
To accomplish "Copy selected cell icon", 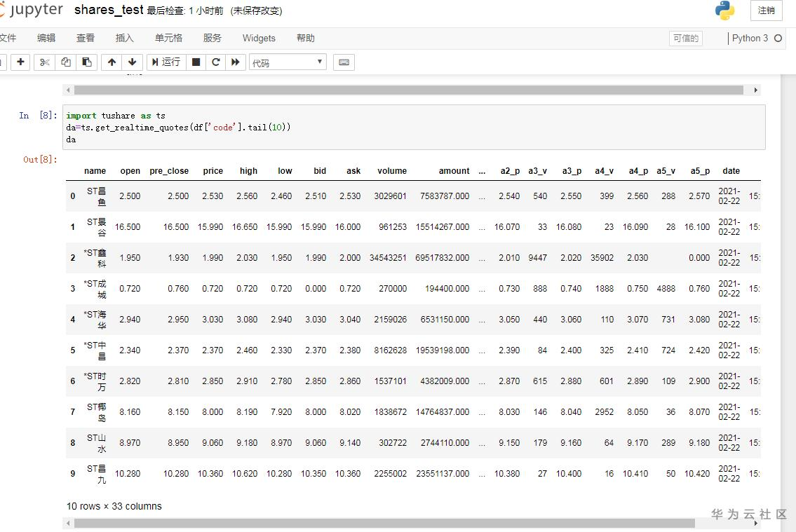I will (65, 62).
